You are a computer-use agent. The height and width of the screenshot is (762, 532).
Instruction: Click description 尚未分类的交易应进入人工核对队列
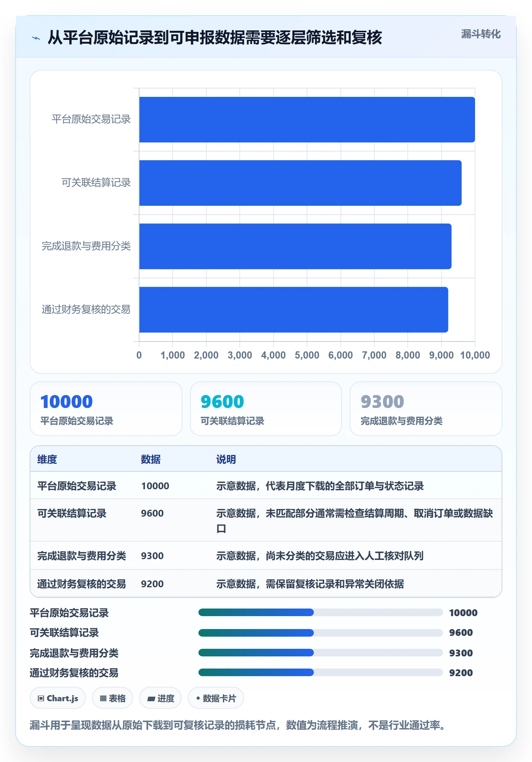[x=320, y=556]
